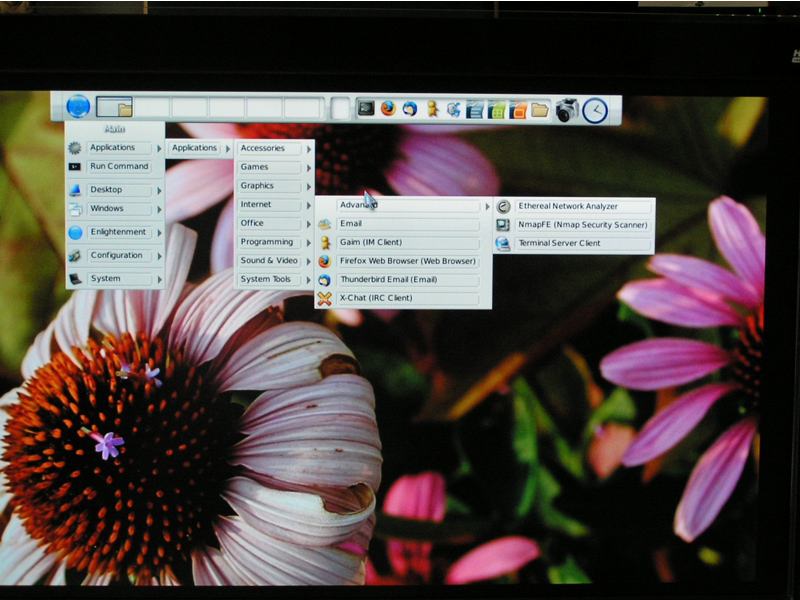
Task: Select the Internet menu category
Action: [274, 205]
